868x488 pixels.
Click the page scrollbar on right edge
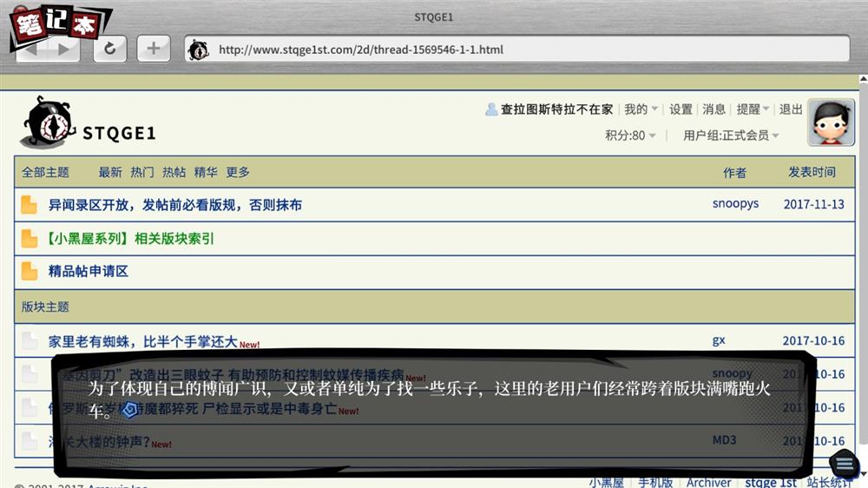click(863, 264)
